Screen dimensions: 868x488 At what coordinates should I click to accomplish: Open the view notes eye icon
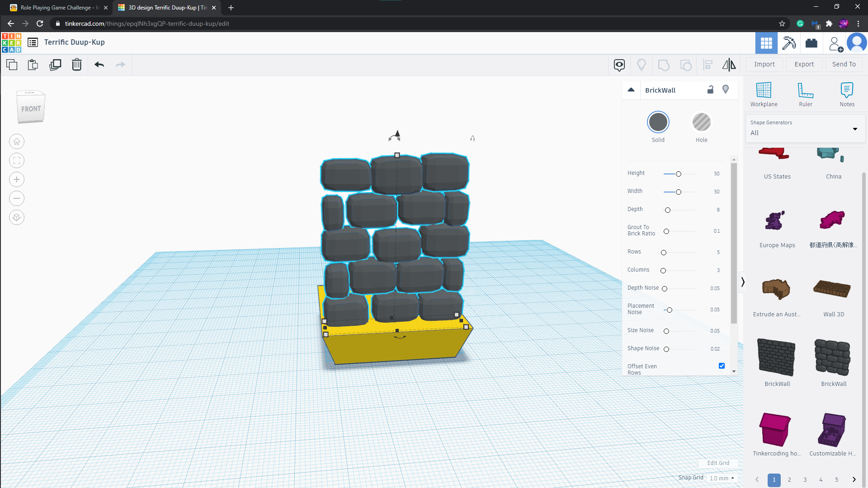(x=619, y=65)
